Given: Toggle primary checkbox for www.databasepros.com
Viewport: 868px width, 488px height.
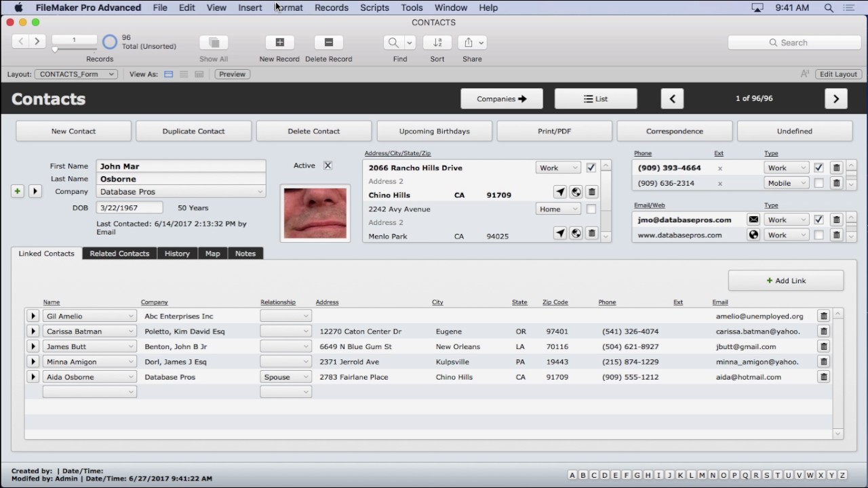Looking at the screenshot, I should pyautogui.click(x=818, y=235).
